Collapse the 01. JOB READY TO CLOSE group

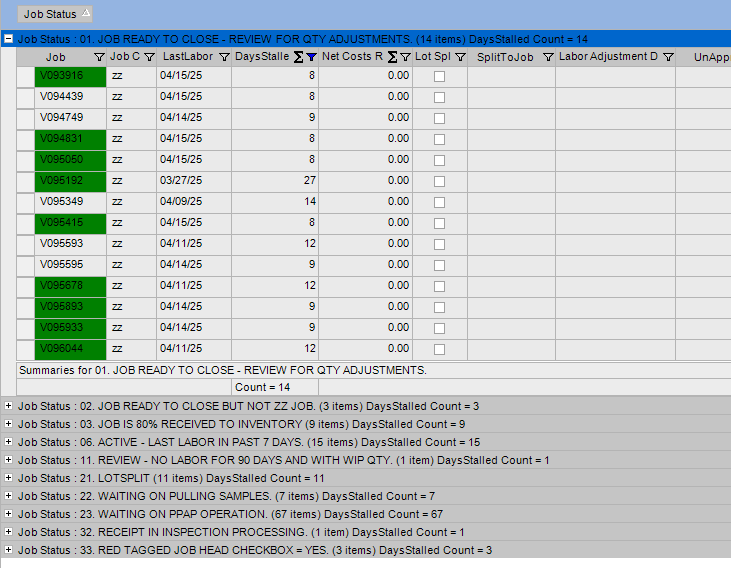(x=8, y=39)
